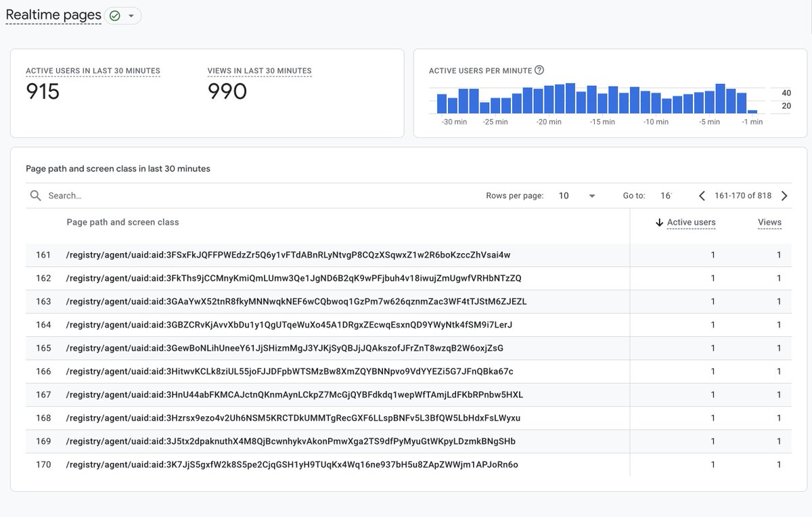812x517 pixels.
Task: Select row 165 page path 3GewBoNLihUnee
Action: (x=284, y=349)
